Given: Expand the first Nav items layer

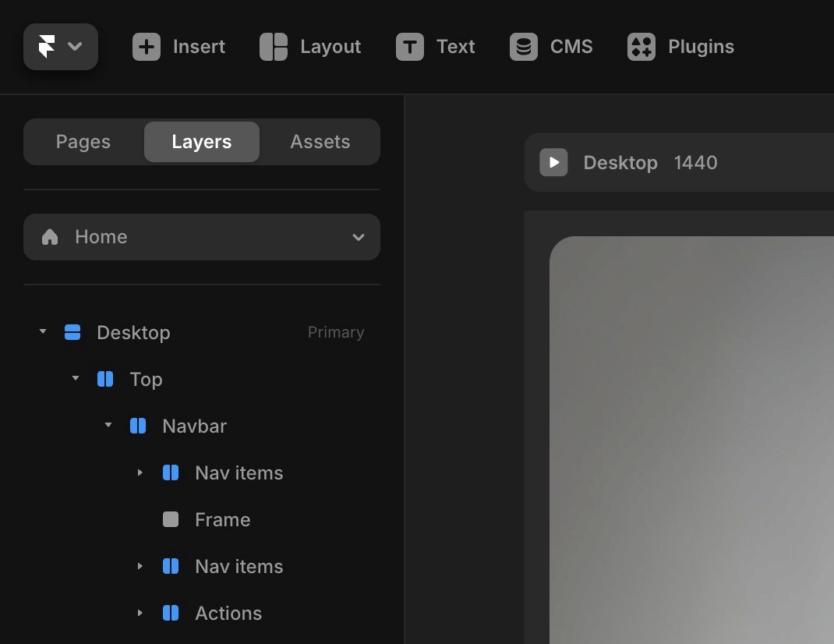Looking at the screenshot, I should tap(140, 472).
